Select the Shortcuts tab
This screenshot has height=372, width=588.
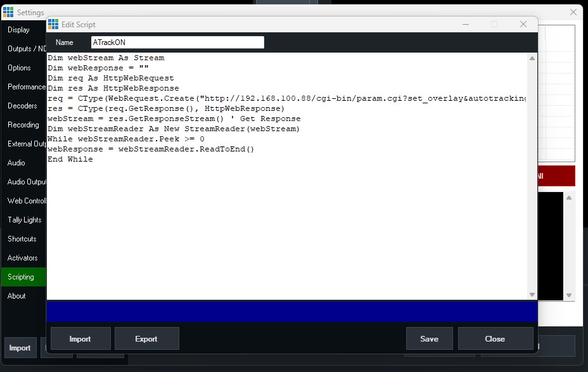pos(23,239)
